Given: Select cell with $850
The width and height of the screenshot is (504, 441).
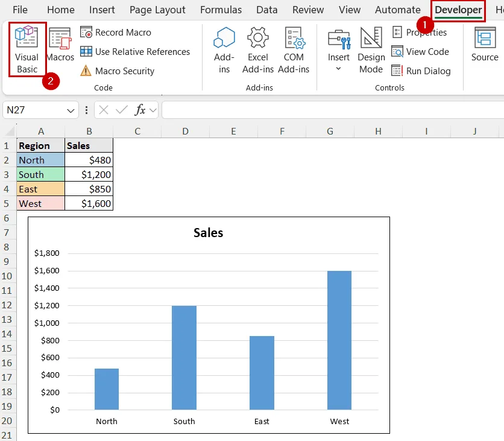Looking at the screenshot, I should (x=89, y=189).
